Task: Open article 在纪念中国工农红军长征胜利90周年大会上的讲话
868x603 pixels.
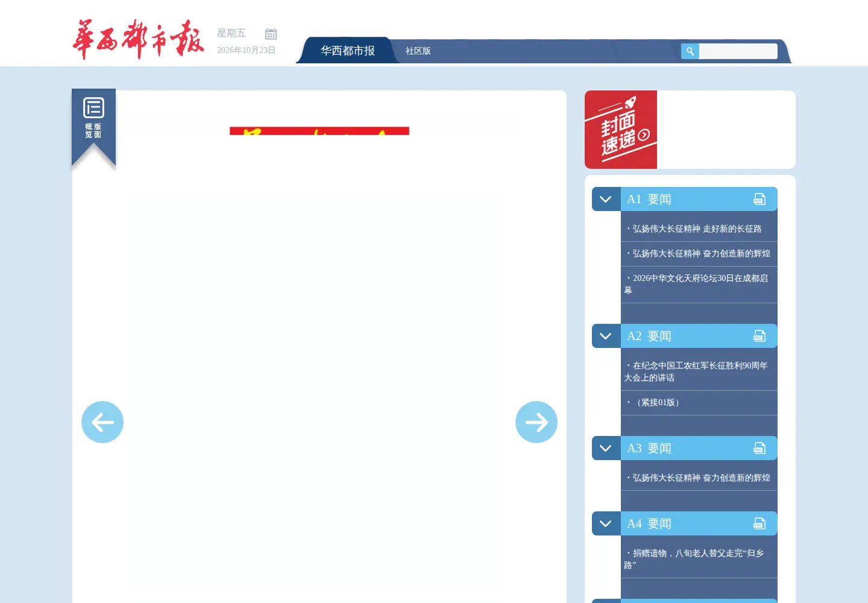Action: pyautogui.click(x=696, y=371)
